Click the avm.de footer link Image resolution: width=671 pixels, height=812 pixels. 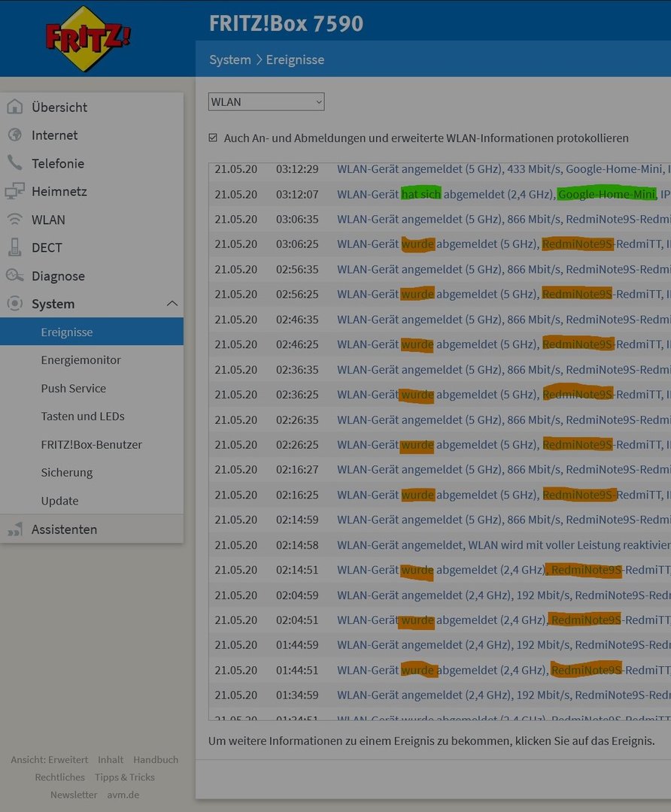click(123, 795)
